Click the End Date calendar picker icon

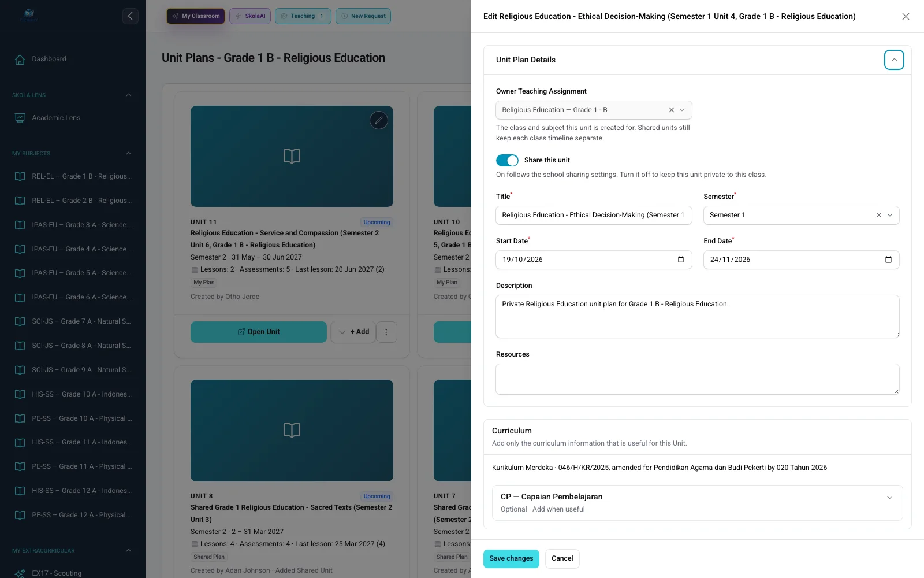point(888,260)
